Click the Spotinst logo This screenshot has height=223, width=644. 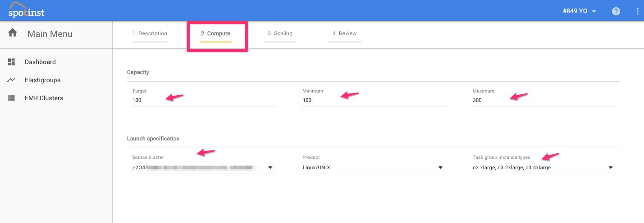26,10
